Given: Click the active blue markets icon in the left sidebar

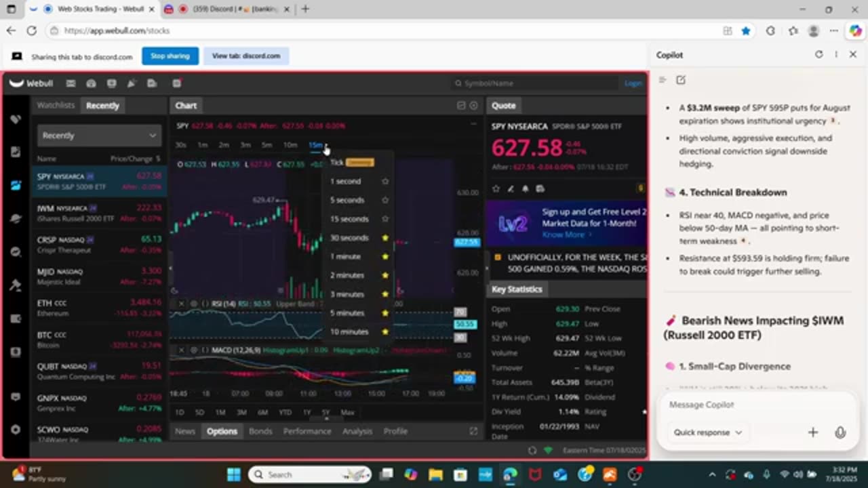Looking at the screenshot, I should point(16,185).
